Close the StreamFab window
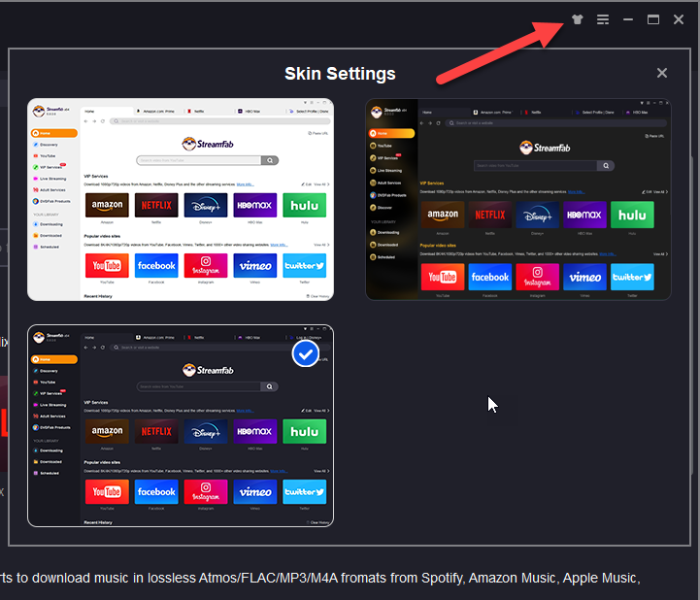This screenshot has height=600, width=700. 679,19
